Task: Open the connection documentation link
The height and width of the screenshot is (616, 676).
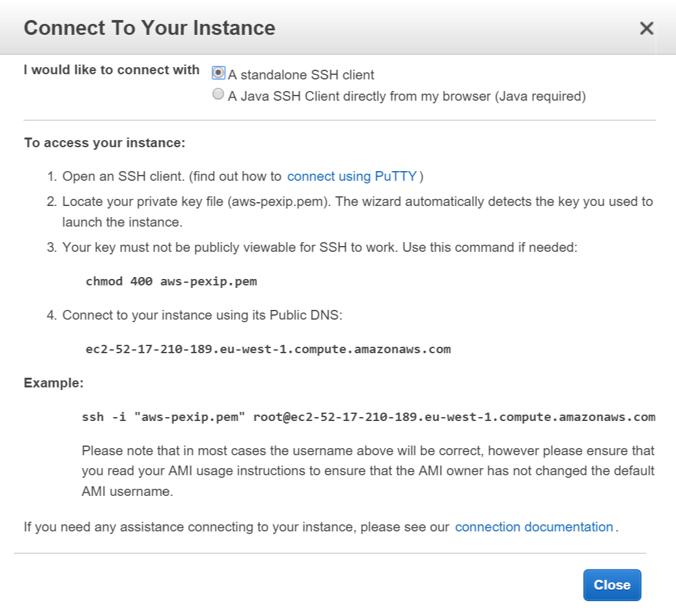Action: pos(534,527)
